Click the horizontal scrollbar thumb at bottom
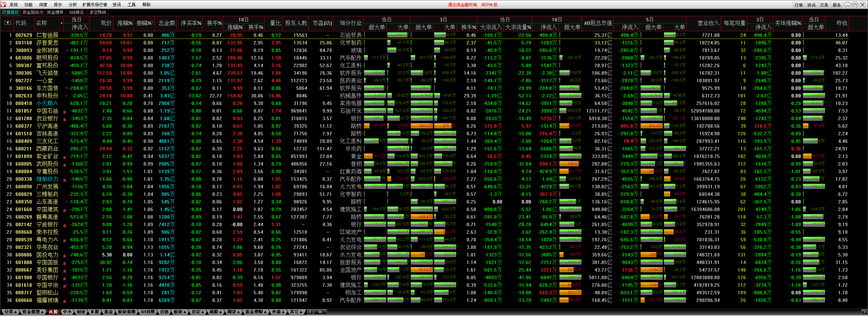This screenshot has height=316, width=868. [x=320, y=312]
